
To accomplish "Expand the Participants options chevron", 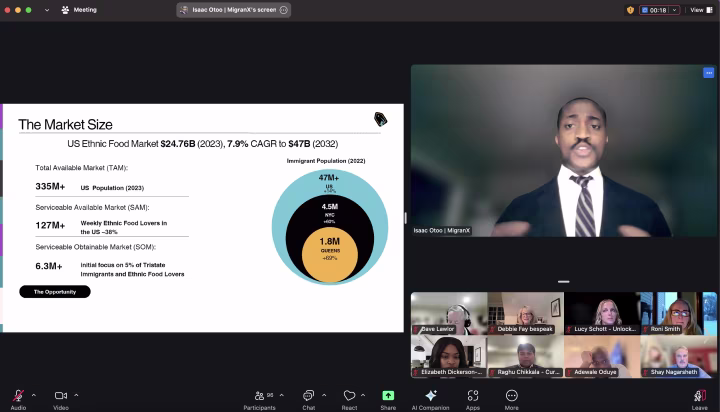I will tap(281, 395).
